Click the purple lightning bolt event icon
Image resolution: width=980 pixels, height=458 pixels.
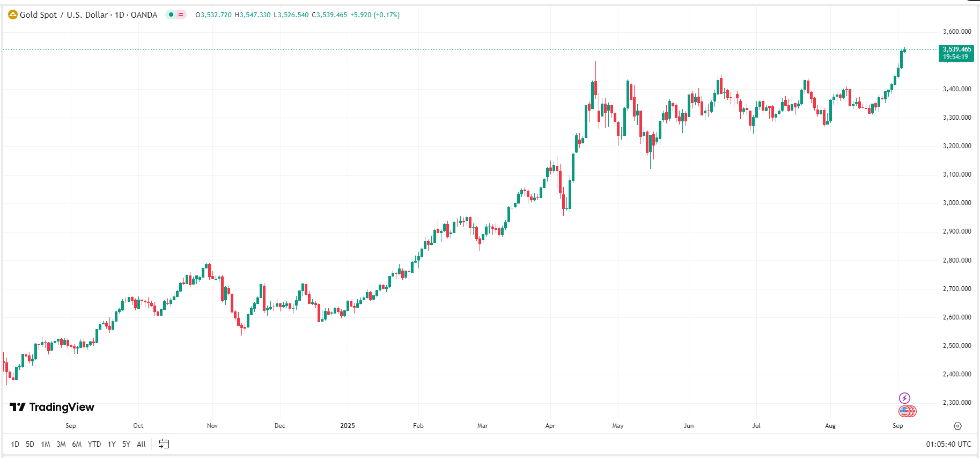tap(904, 398)
